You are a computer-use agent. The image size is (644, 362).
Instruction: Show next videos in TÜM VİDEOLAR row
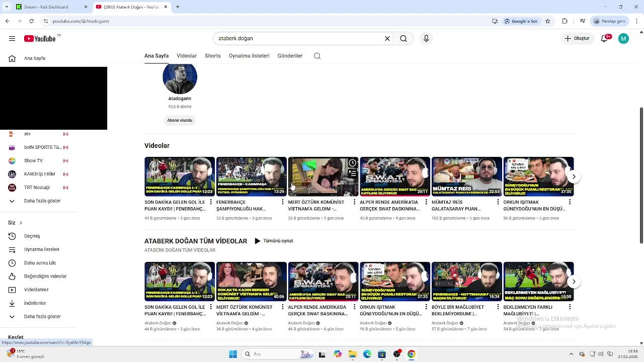click(x=574, y=282)
